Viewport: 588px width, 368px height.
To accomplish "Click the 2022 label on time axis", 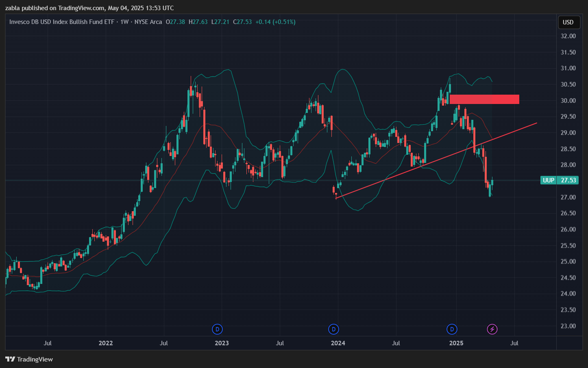I will (106, 343).
